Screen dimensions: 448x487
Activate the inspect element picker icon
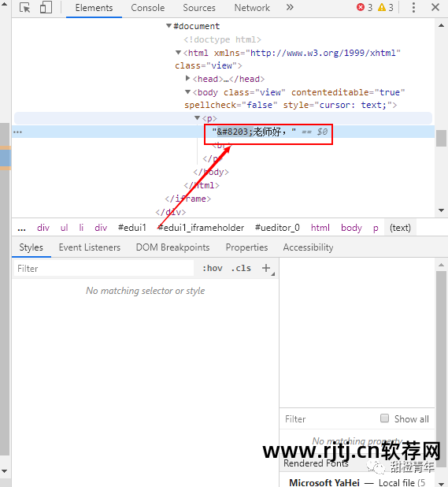click(25, 7)
